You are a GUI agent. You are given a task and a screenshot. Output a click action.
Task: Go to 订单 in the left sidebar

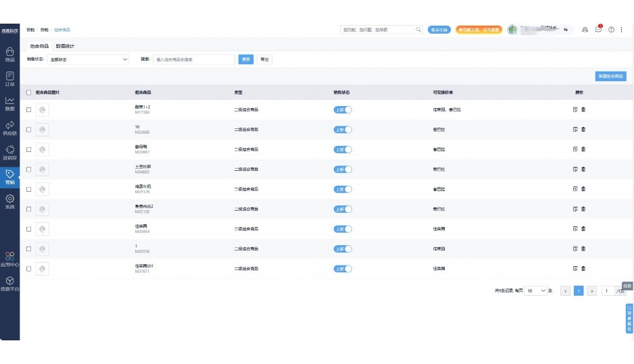pos(9,79)
